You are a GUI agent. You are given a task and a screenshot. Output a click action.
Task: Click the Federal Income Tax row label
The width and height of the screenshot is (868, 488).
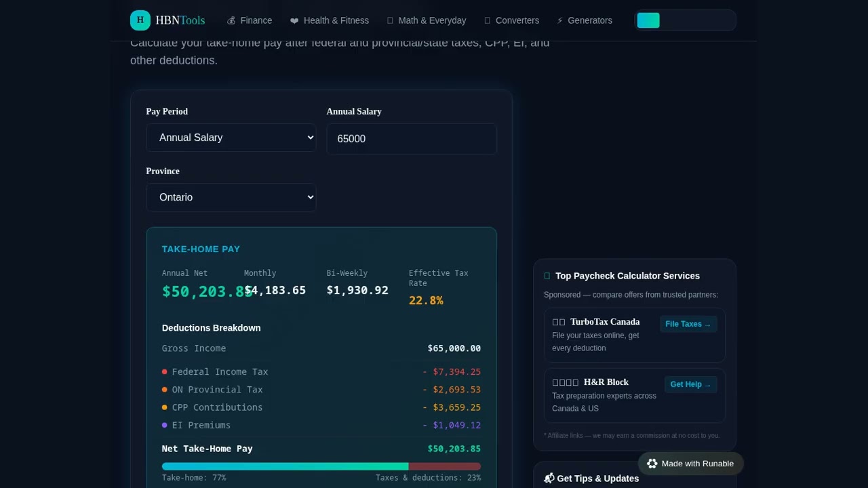[x=220, y=372]
